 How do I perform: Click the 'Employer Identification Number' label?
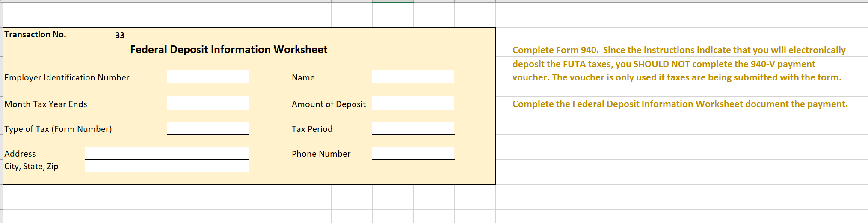tap(67, 77)
